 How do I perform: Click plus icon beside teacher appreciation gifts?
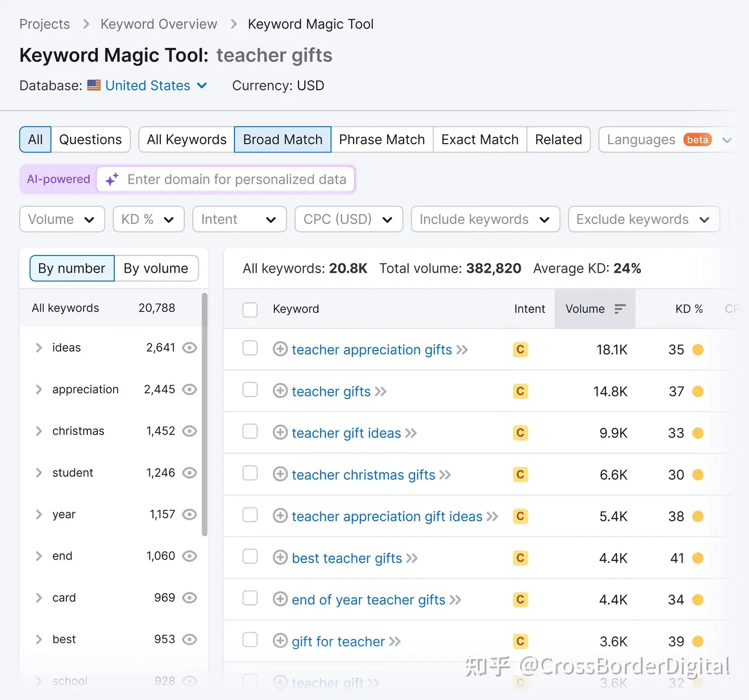[x=280, y=349]
